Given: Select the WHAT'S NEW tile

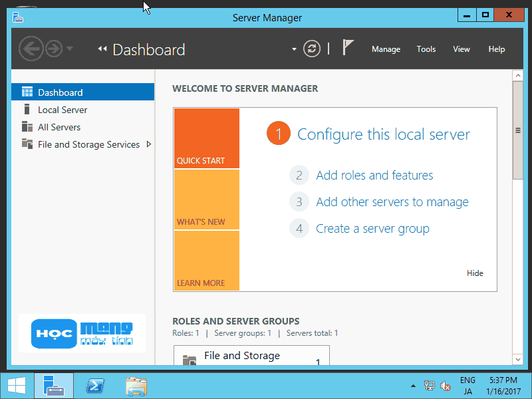Looking at the screenshot, I should (207, 199).
